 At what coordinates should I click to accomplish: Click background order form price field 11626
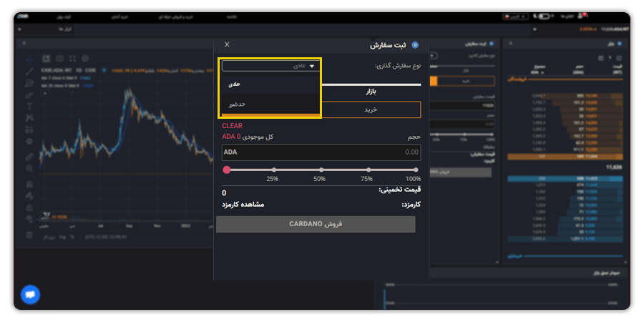pos(462,106)
